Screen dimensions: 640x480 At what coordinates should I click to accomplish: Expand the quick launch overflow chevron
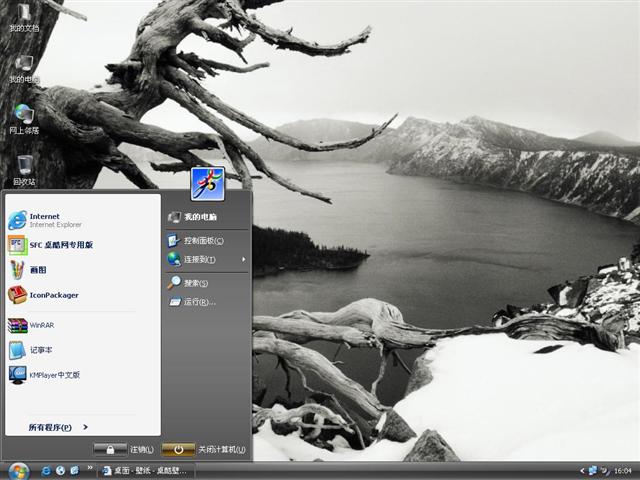click(91, 467)
